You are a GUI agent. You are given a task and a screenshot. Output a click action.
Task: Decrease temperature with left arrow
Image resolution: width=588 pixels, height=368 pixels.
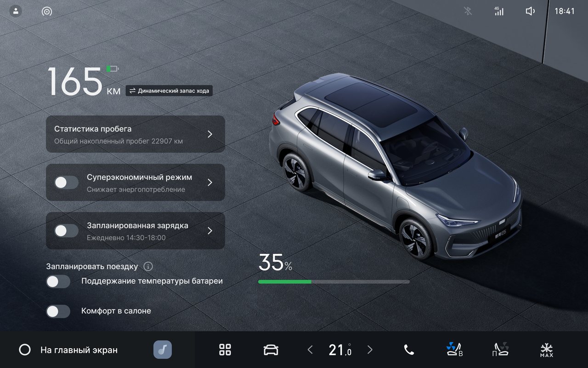click(310, 350)
